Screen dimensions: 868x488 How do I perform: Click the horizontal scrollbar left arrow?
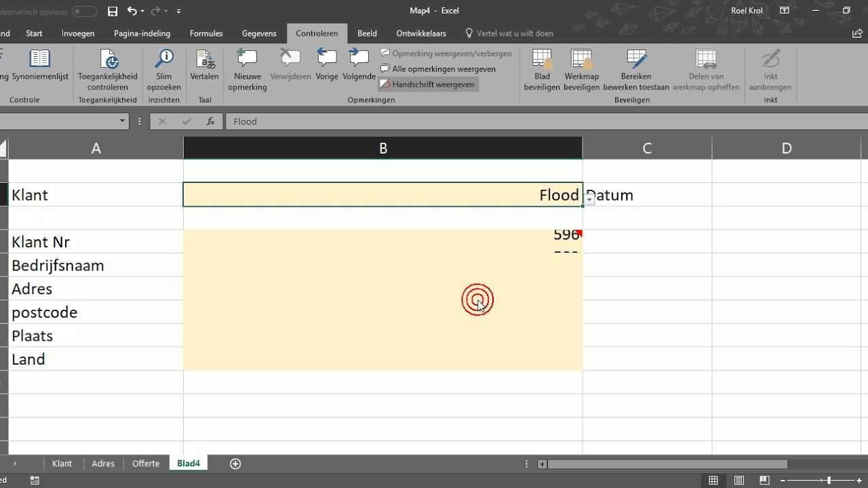pos(542,464)
